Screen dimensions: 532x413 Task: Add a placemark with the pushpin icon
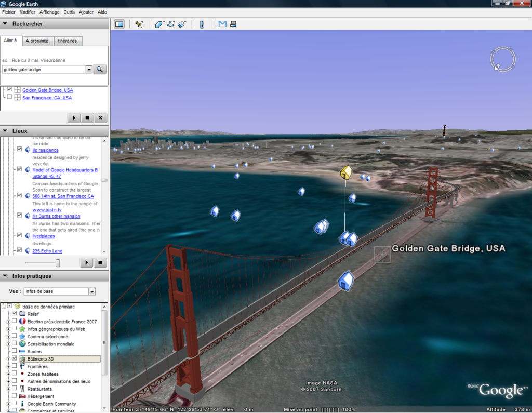(139, 24)
